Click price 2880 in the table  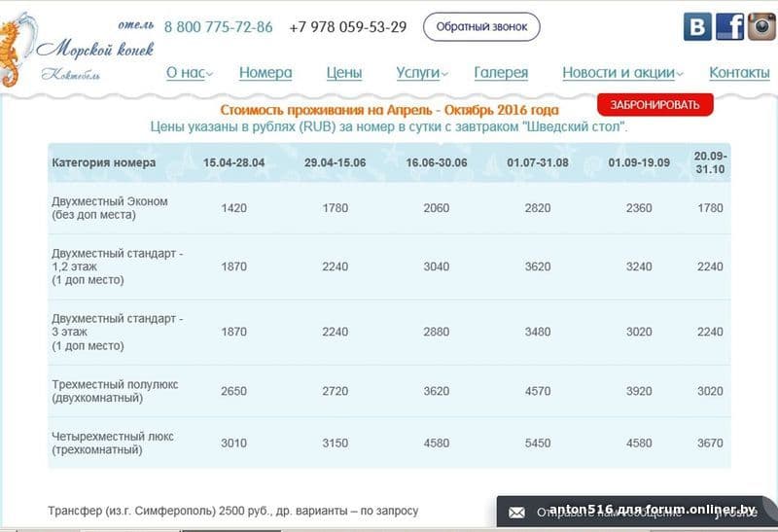click(436, 332)
